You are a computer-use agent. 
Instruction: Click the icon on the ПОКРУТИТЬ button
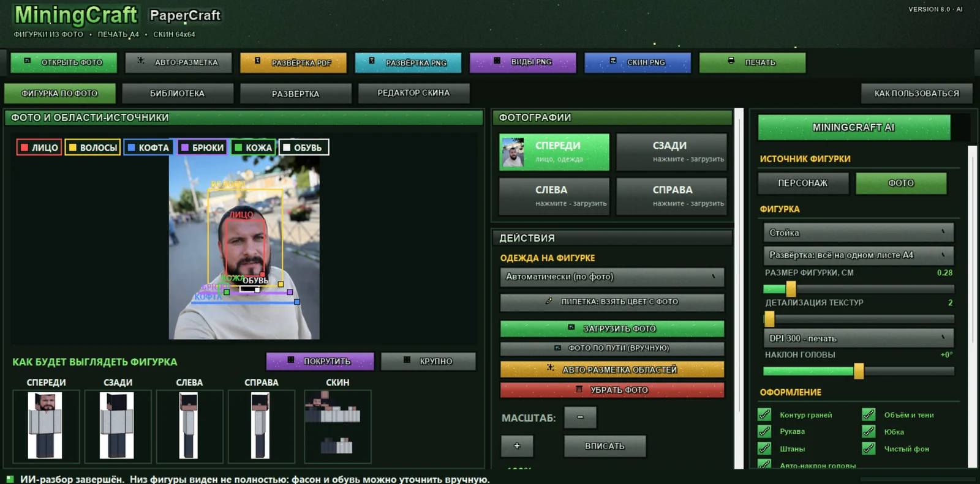[291, 360]
